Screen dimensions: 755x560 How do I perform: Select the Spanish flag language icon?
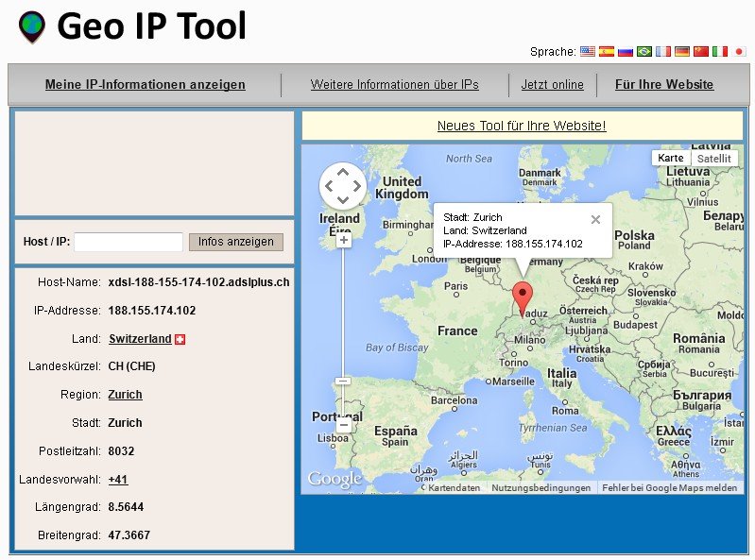(607, 52)
